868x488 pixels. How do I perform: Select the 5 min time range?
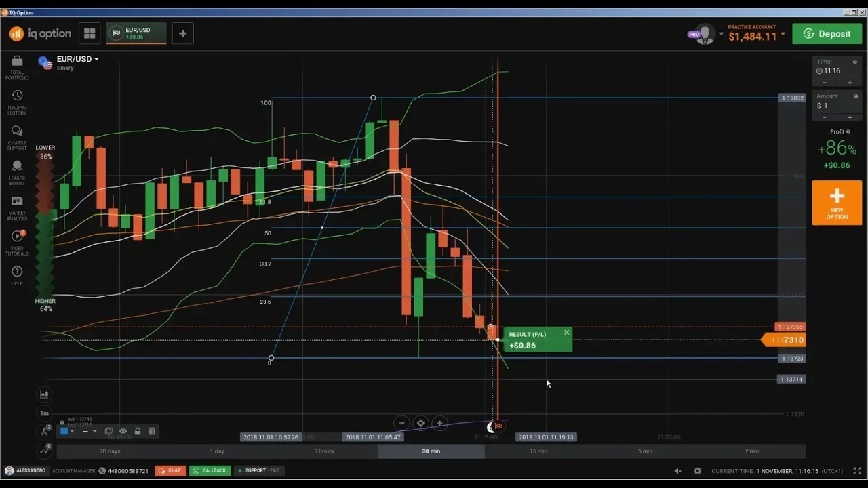[x=645, y=451]
